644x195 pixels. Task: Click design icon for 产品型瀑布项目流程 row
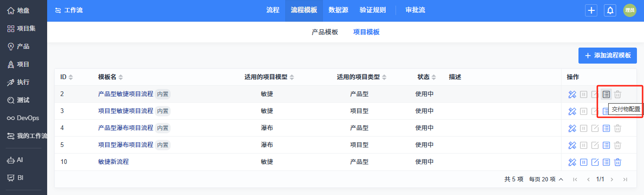pyautogui.click(x=572, y=128)
